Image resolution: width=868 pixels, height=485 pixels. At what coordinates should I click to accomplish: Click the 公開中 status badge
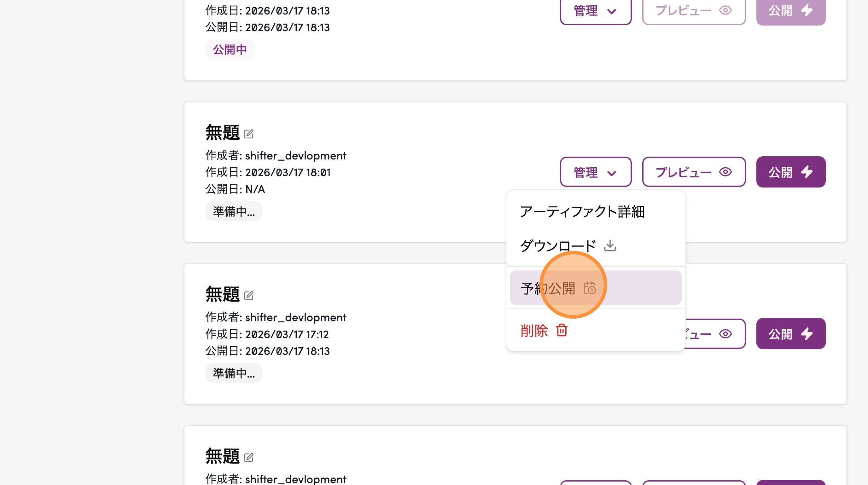tap(230, 49)
